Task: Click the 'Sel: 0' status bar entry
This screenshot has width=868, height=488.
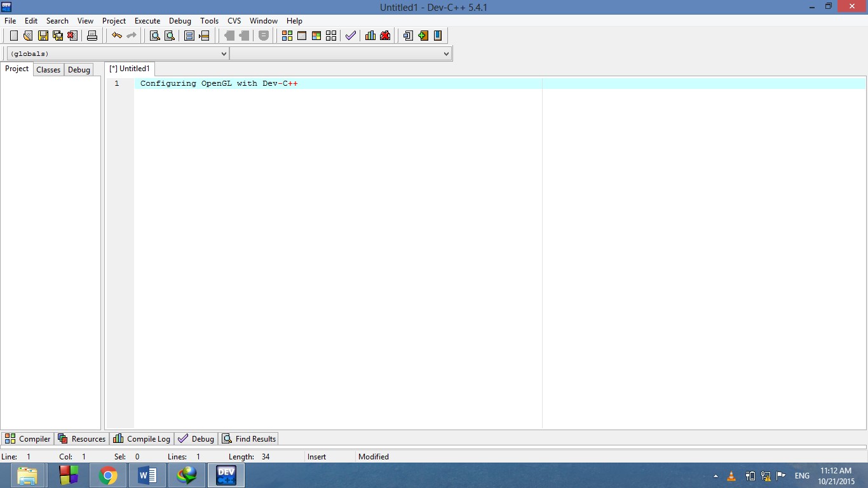Action: pos(126,457)
